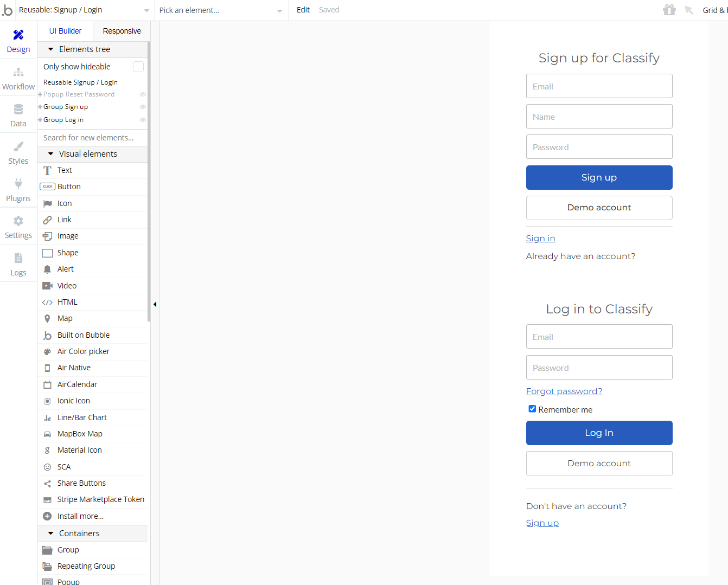
Task: Select the Stripe Marketplace Token element
Action: coord(93,499)
